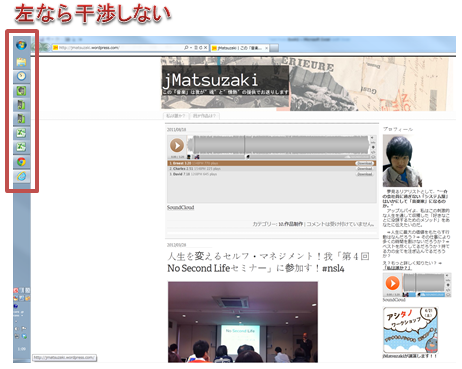Image resolution: width=462 pixels, height=369 pixels.
Task: Refresh the page with the address bar button
Action: coord(200,48)
